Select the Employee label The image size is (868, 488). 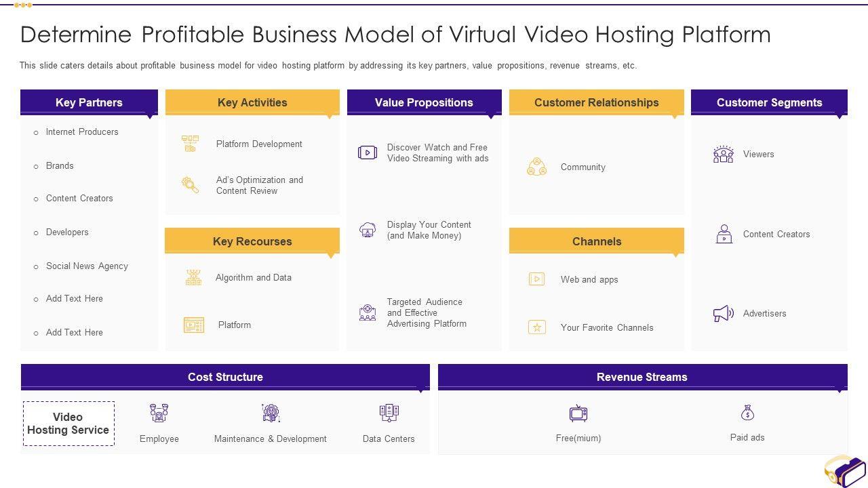(x=159, y=439)
